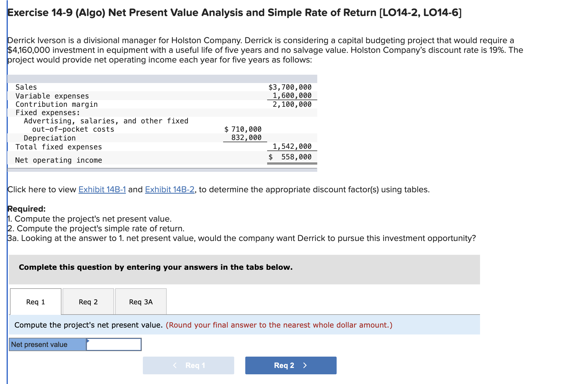588x384 pixels.
Task: Open the Exhibit 14B-2 discount factor table
Action: pos(169,190)
